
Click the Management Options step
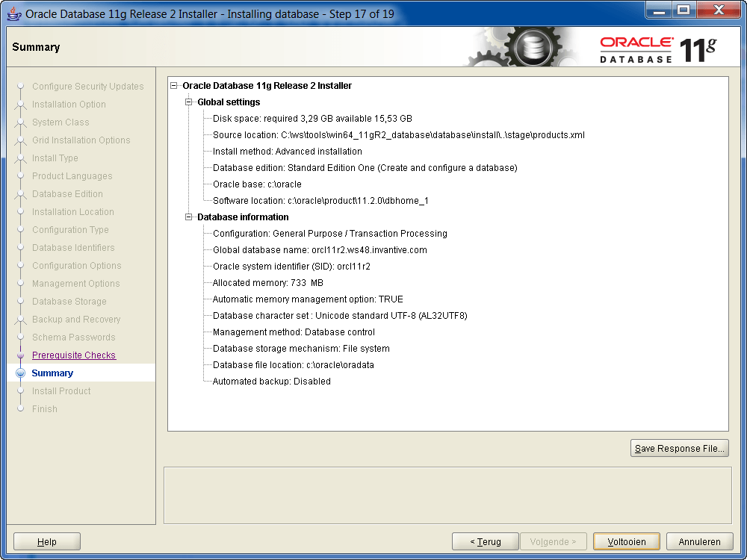(75, 283)
